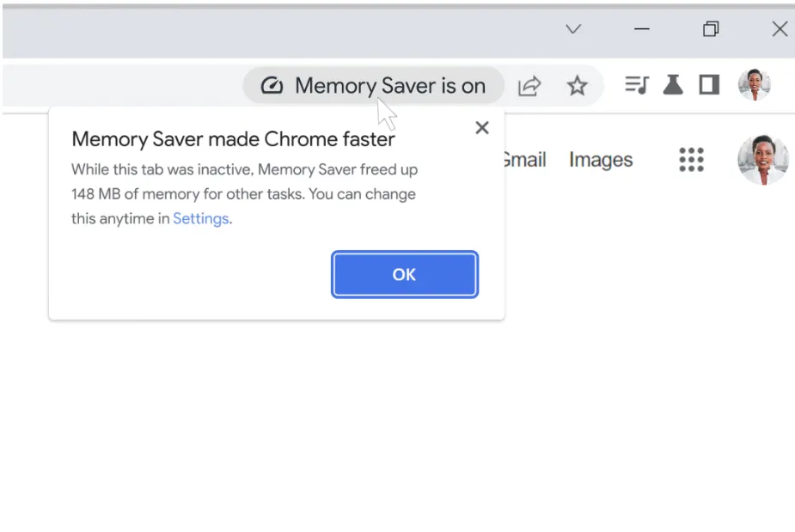Open the share this page icon
This screenshot has width=795, height=532.
click(529, 86)
